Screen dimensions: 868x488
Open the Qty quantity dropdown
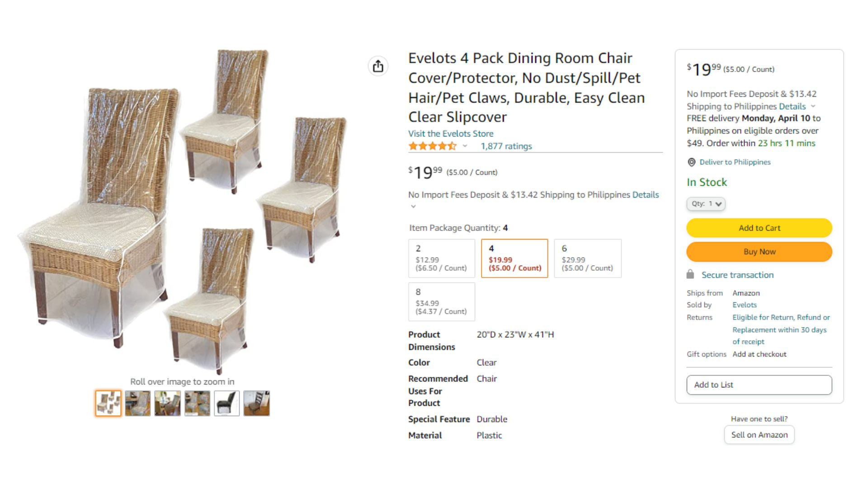706,204
